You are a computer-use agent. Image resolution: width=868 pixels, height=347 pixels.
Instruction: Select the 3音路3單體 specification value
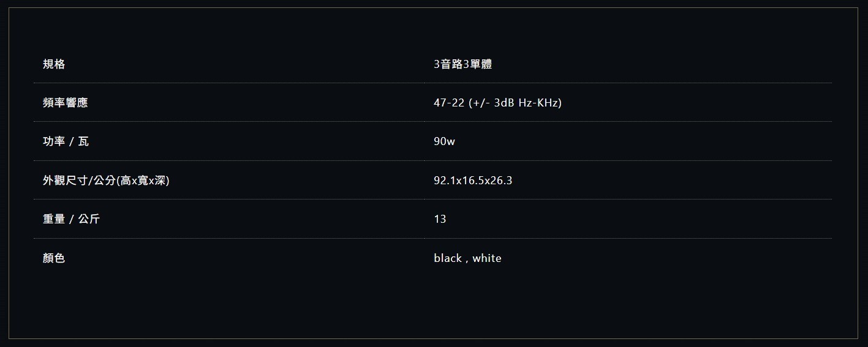(x=462, y=64)
